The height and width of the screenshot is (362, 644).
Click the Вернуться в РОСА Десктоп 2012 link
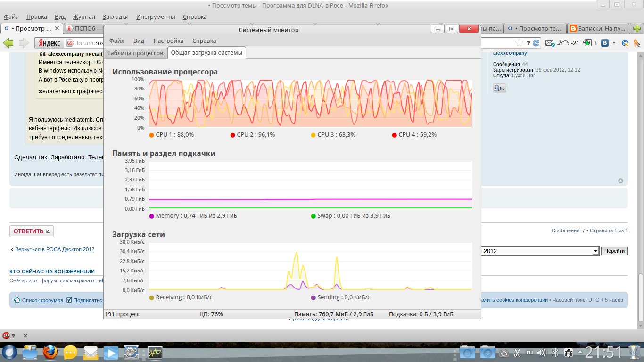[x=54, y=249]
